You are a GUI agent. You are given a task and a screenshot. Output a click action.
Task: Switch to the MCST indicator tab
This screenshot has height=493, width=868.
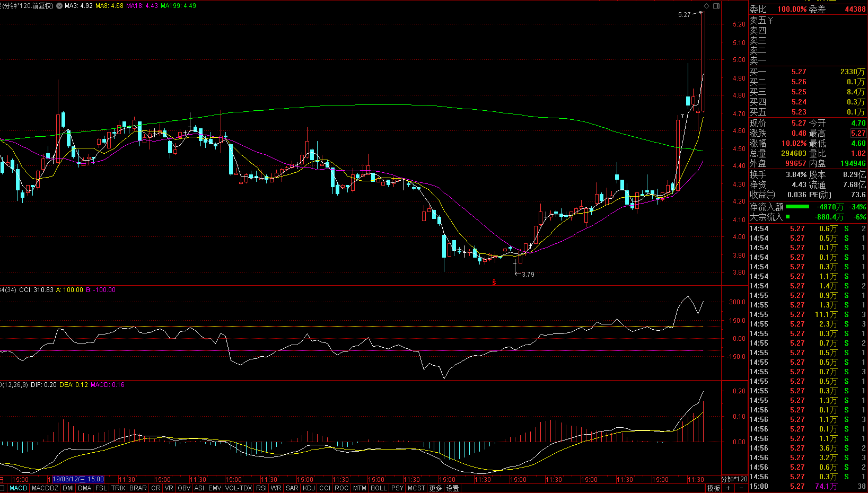[x=416, y=488]
